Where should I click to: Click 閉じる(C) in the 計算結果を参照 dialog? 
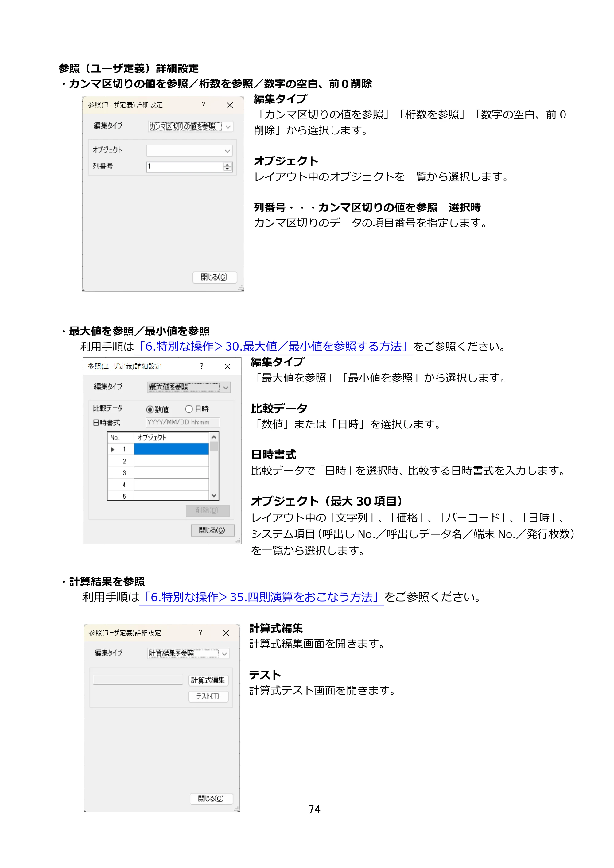coord(211,798)
